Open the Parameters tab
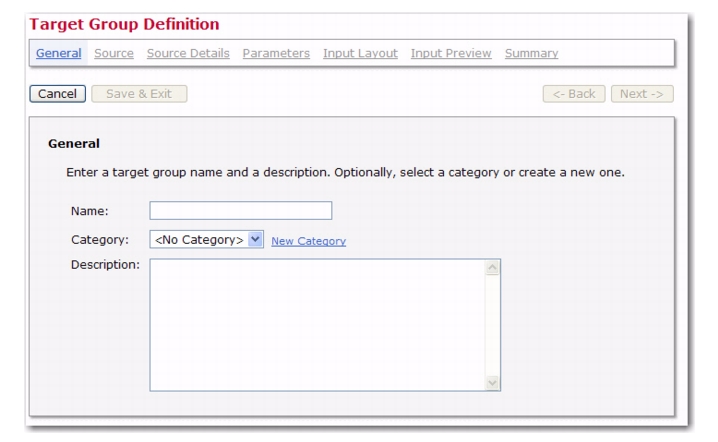The width and height of the screenshot is (718, 442). click(276, 53)
